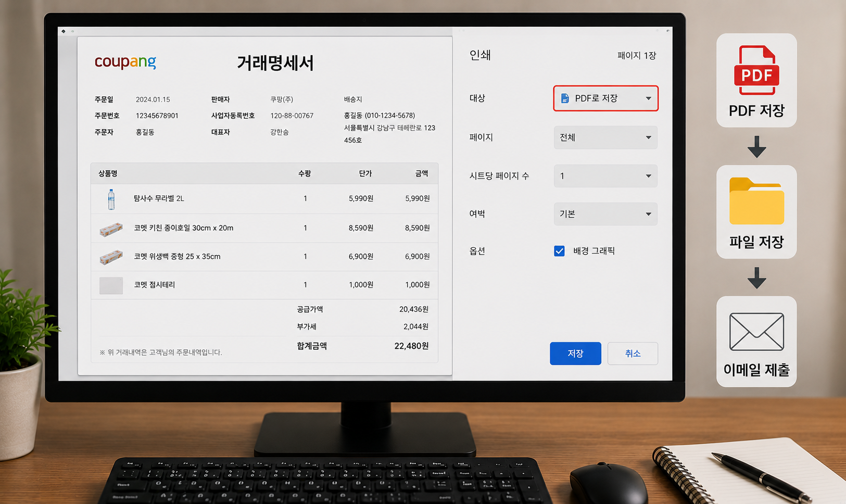Screen dimensions: 846x504
Task: Click the 이메일 제출 envelope icon
Action: pyautogui.click(x=756, y=332)
